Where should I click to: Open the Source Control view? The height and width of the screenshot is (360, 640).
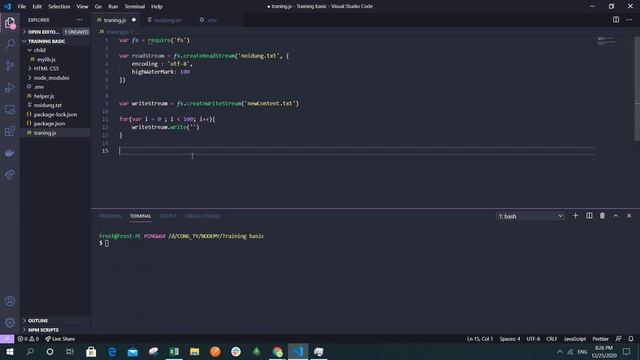coord(10,66)
